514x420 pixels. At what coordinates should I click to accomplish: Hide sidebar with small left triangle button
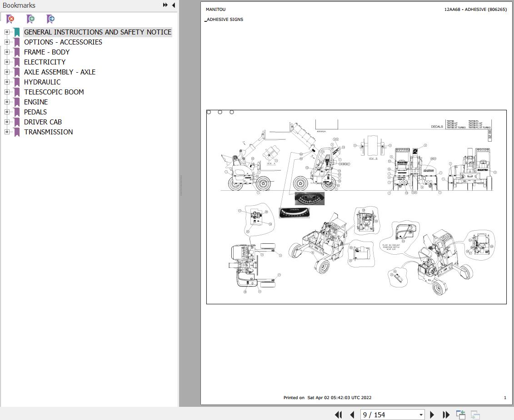click(x=173, y=5)
